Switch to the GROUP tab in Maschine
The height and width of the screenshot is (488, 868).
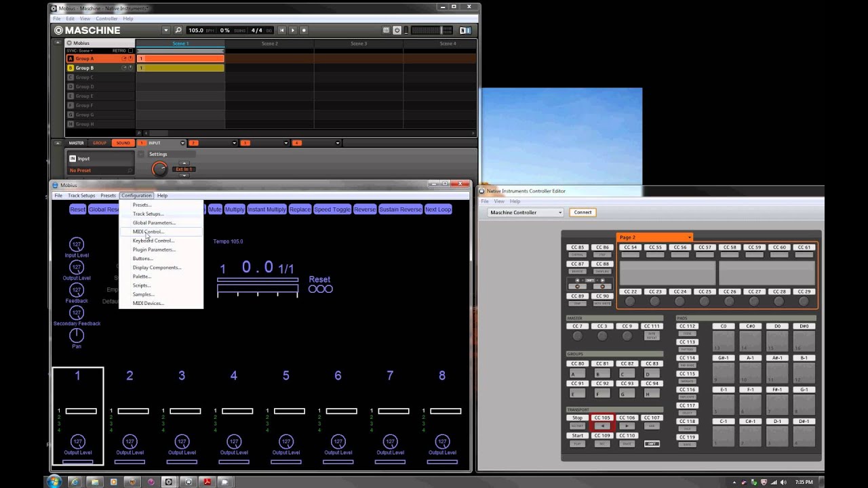[100, 143]
